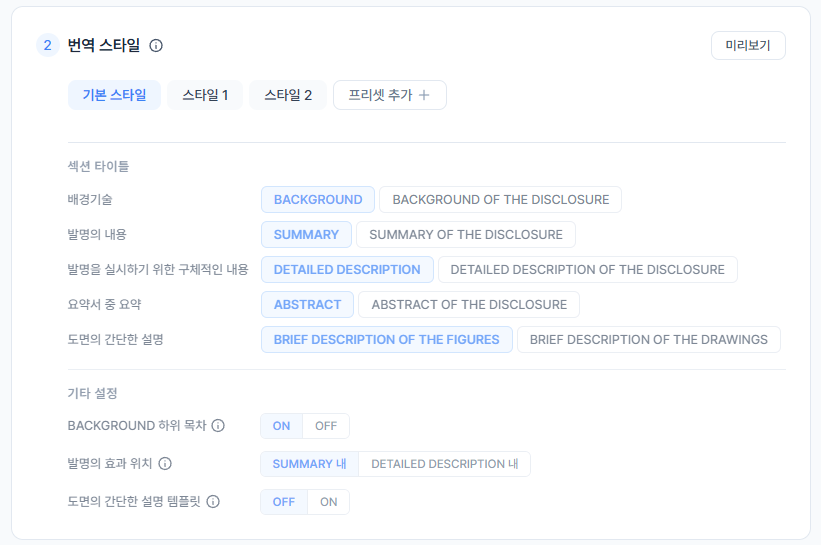Select the 기본 스타일 tab
This screenshot has width=821, height=545.
coord(114,95)
